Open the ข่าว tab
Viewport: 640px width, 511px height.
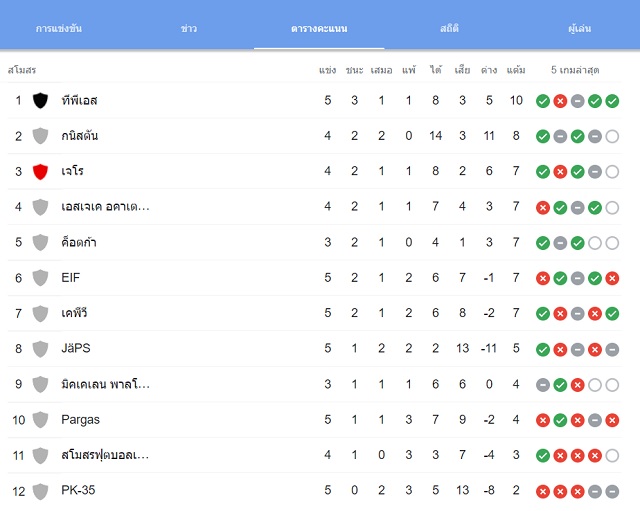pyautogui.click(x=189, y=28)
